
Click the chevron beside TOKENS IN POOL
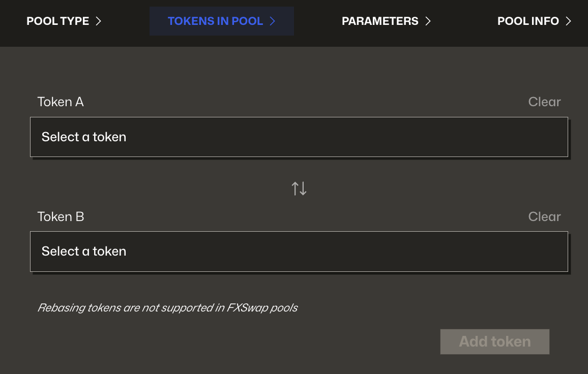click(x=273, y=21)
